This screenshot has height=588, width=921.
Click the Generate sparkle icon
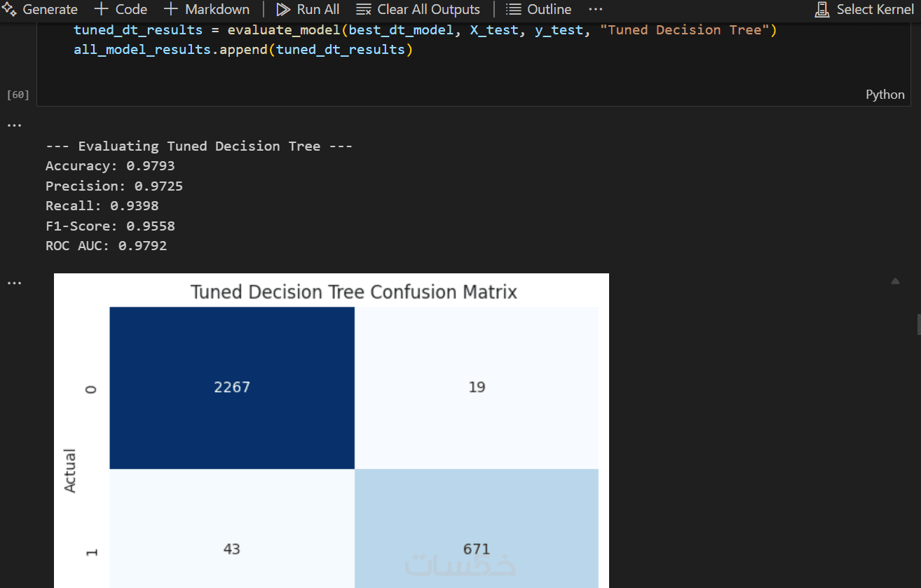pyautogui.click(x=9, y=9)
